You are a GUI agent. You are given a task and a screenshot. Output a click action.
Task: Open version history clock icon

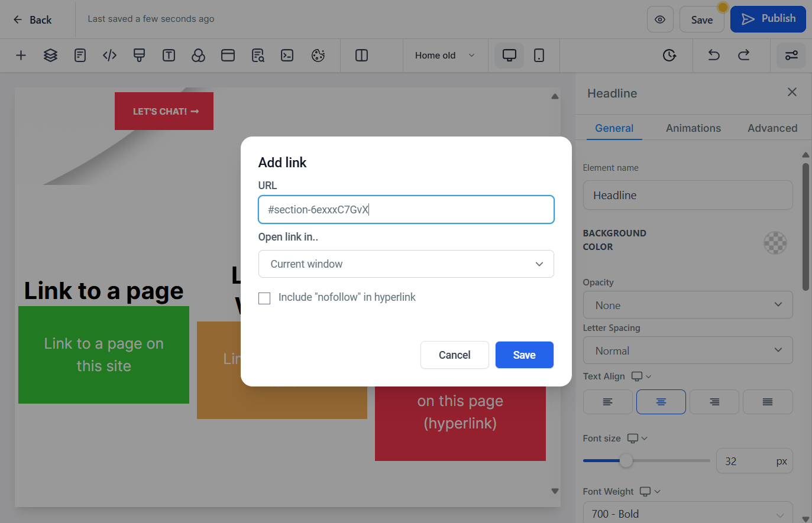point(669,56)
